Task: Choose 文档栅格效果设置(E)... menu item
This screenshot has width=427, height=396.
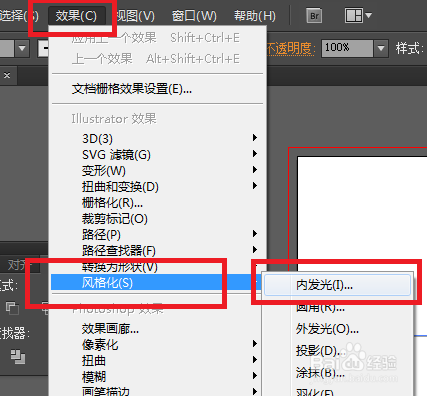Action: 157,89
